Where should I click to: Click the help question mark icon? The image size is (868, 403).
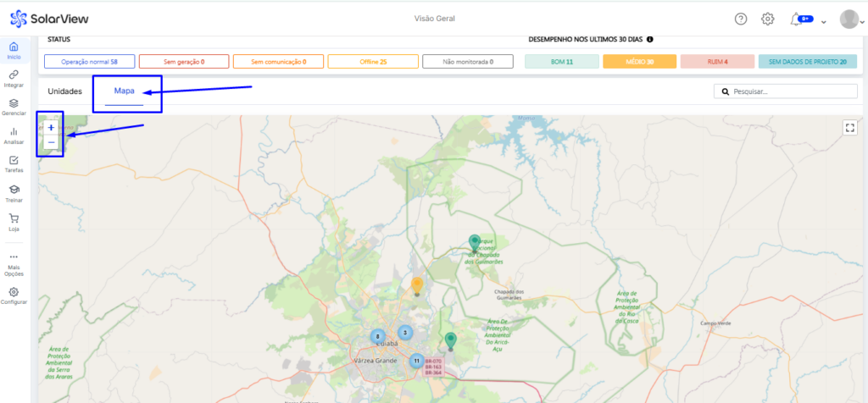point(741,19)
